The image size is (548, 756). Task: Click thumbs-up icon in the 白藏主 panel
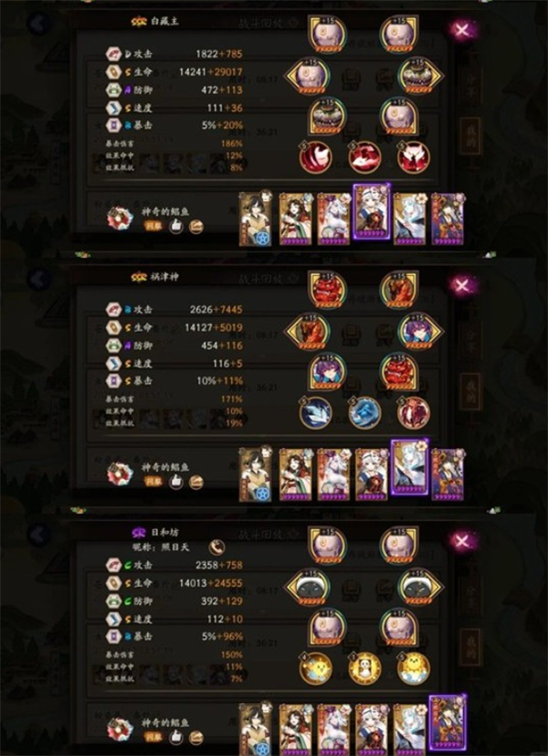pyautogui.click(x=176, y=226)
